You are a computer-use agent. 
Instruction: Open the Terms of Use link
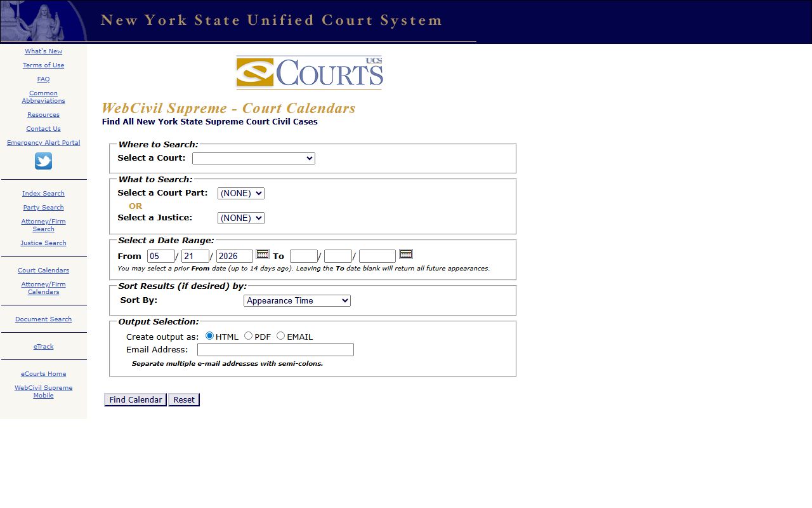43,65
